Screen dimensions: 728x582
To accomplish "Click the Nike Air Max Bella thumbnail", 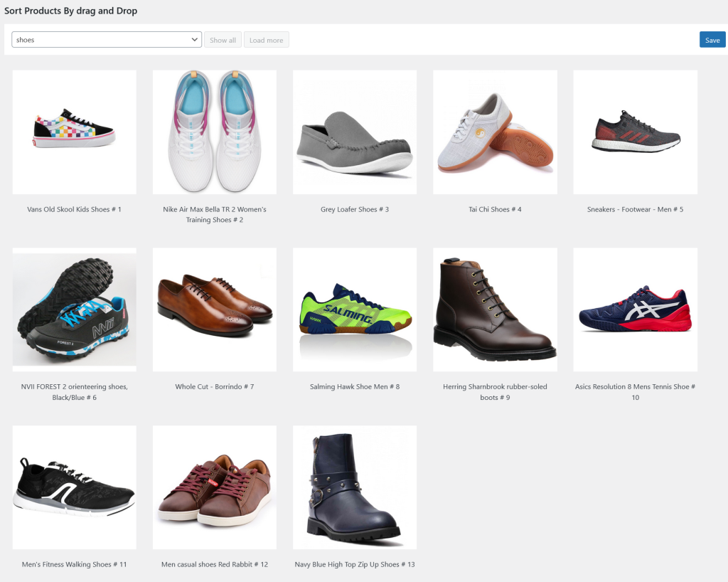I will point(214,132).
